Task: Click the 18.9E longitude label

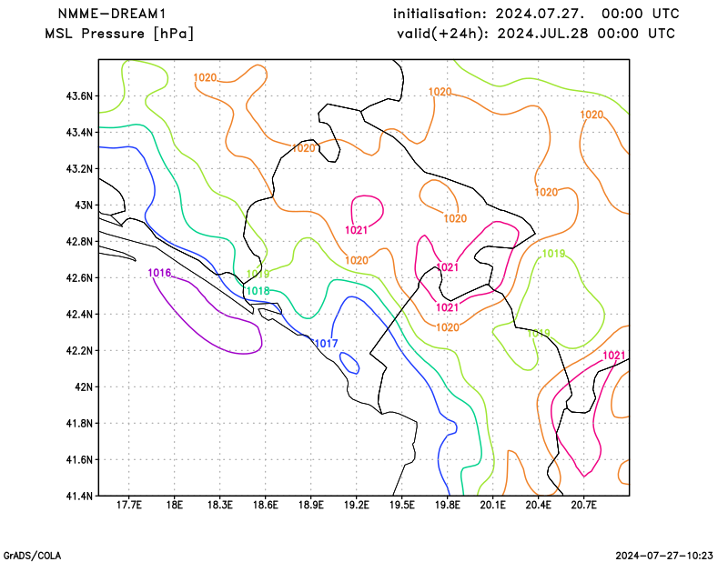Action: [310, 506]
